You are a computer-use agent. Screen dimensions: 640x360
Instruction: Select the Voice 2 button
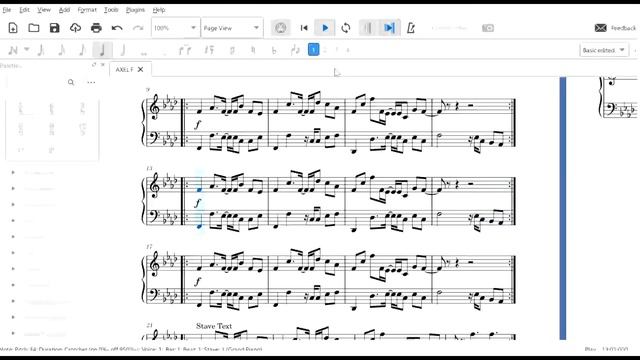pos(325,50)
